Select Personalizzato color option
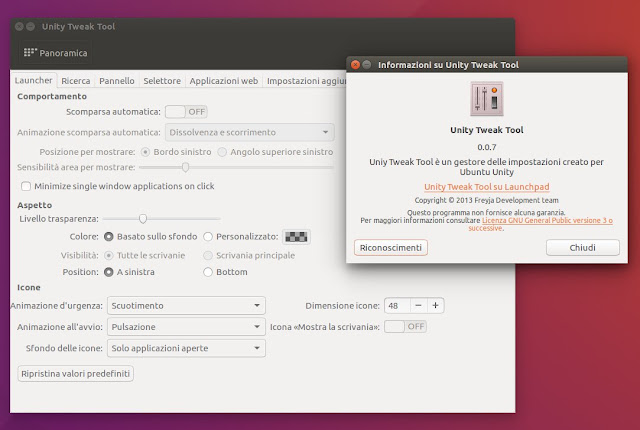Viewport: 640px width, 430px height. [x=208, y=237]
